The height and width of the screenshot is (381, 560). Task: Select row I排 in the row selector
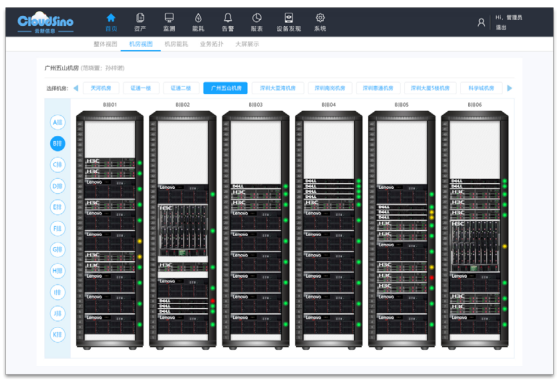point(58,292)
